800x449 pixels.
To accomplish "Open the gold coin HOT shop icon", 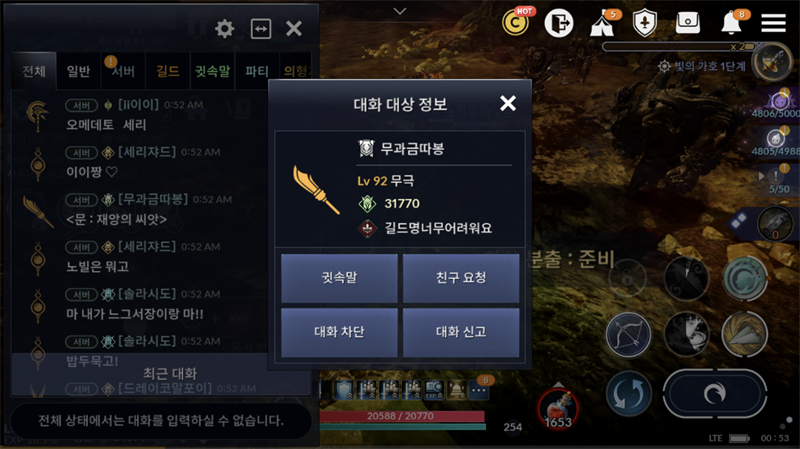I will (516, 22).
